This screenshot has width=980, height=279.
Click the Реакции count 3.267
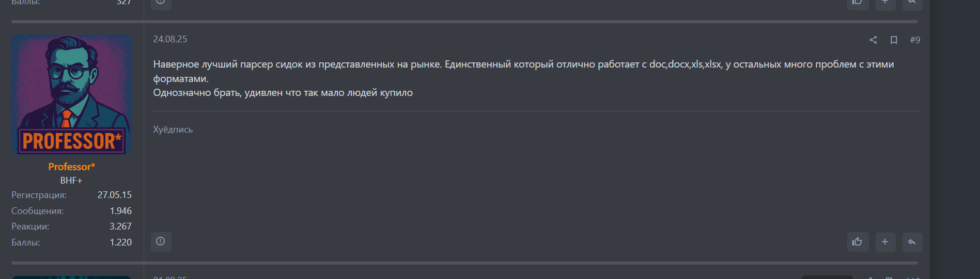[x=120, y=226]
